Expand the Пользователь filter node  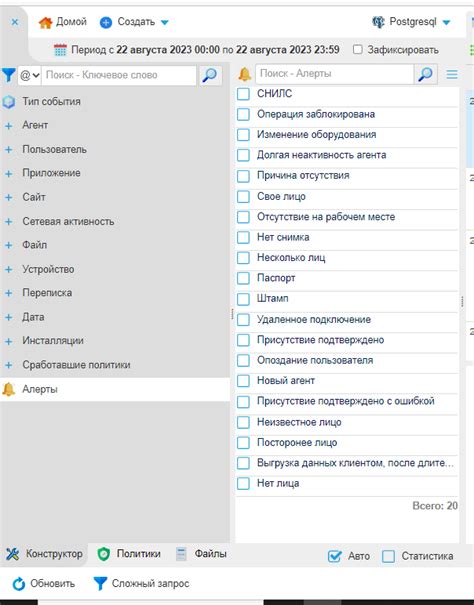click(9, 150)
